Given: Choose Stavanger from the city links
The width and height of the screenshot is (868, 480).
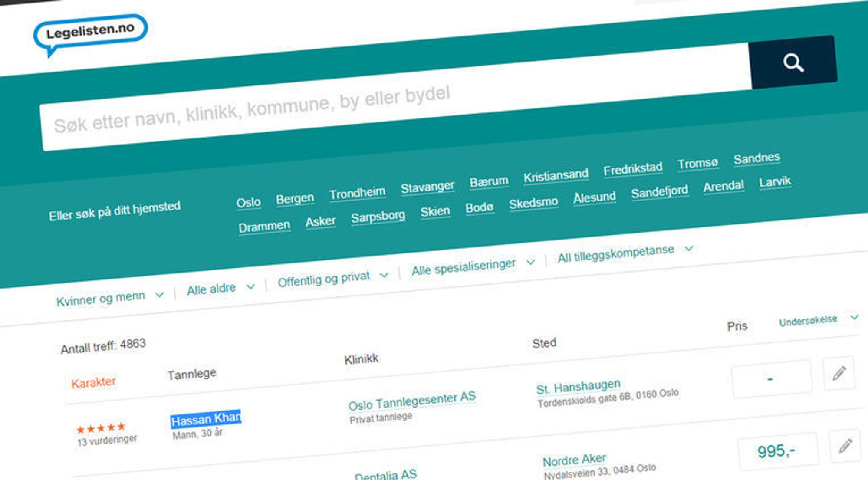Looking at the screenshot, I should click(x=427, y=187).
